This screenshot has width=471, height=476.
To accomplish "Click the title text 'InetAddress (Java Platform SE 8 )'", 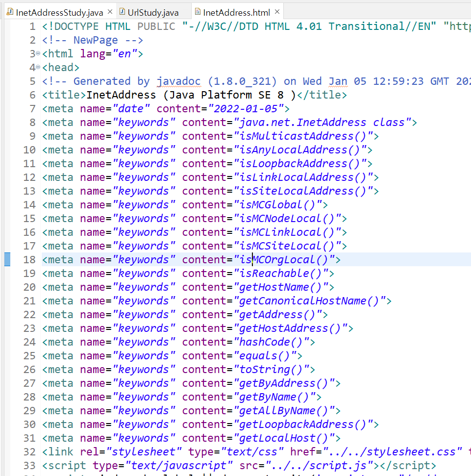I will point(191,95).
